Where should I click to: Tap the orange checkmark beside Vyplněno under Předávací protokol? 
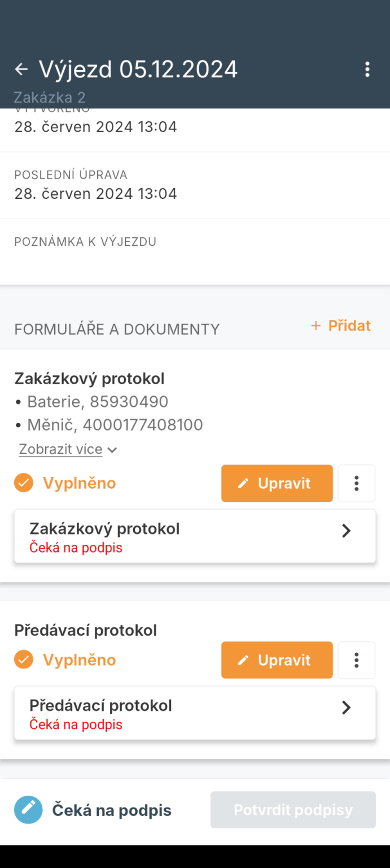24,660
